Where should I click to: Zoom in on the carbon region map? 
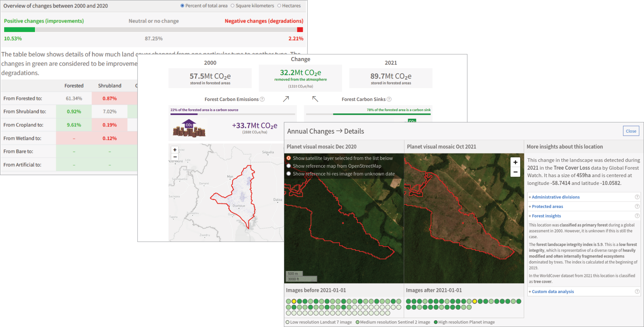click(x=175, y=150)
